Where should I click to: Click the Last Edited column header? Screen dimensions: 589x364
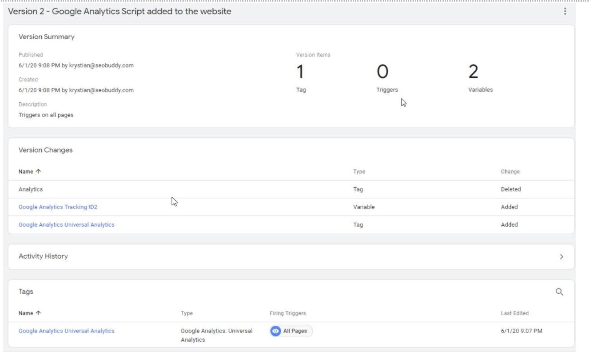tap(515, 313)
